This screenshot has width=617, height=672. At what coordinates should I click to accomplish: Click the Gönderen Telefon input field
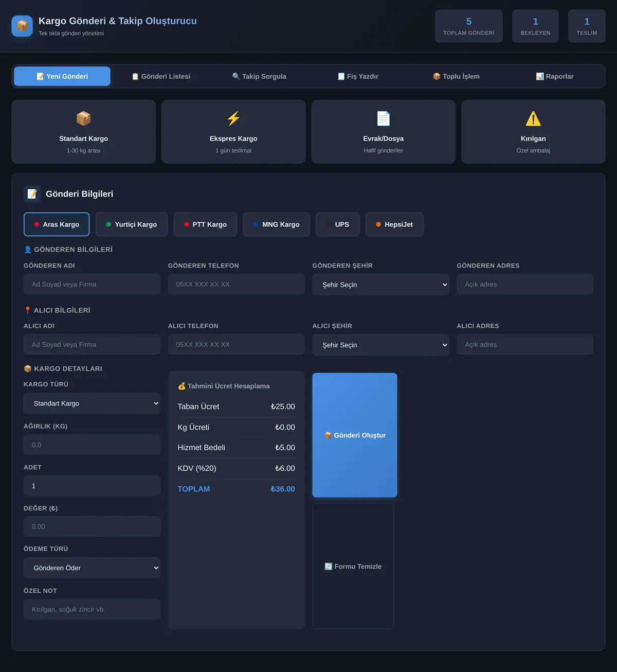pyautogui.click(x=237, y=284)
